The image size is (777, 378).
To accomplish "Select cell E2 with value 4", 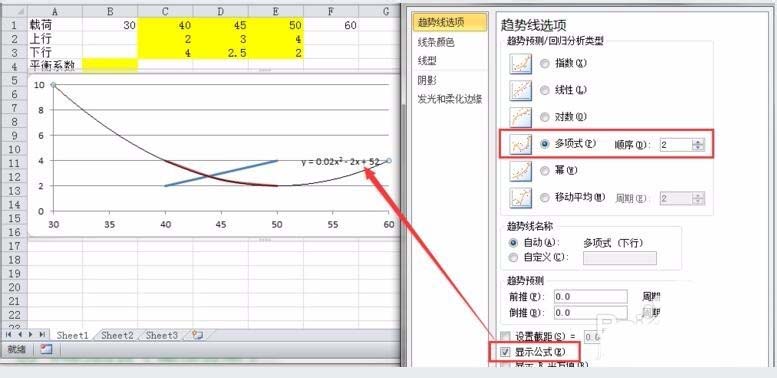I will 276,39.
